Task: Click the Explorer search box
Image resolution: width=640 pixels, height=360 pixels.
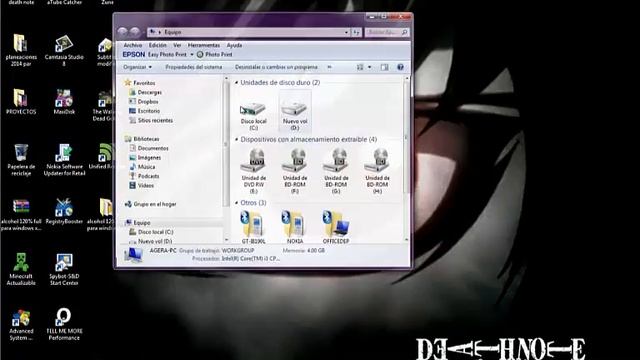Action: click(x=386, y=32)
